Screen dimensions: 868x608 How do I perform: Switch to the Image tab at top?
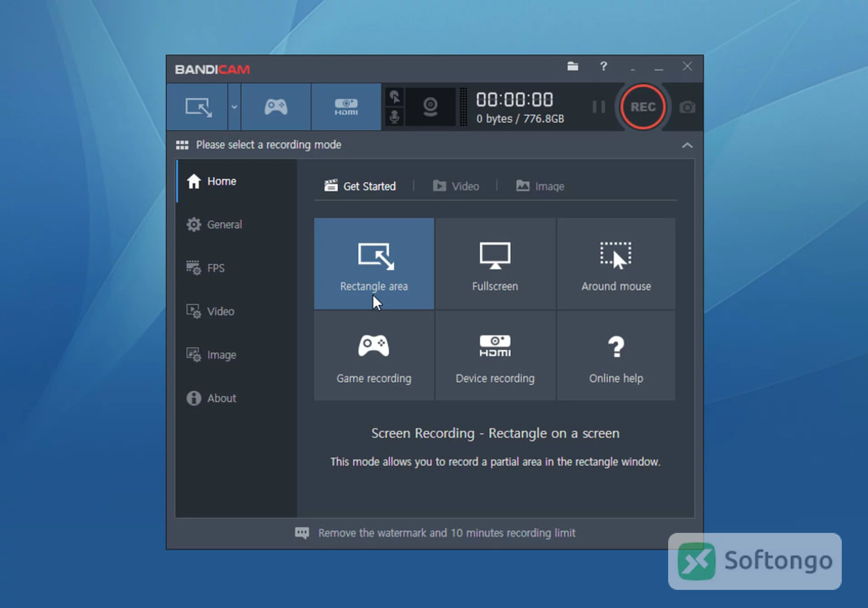(x=540, y=186)
